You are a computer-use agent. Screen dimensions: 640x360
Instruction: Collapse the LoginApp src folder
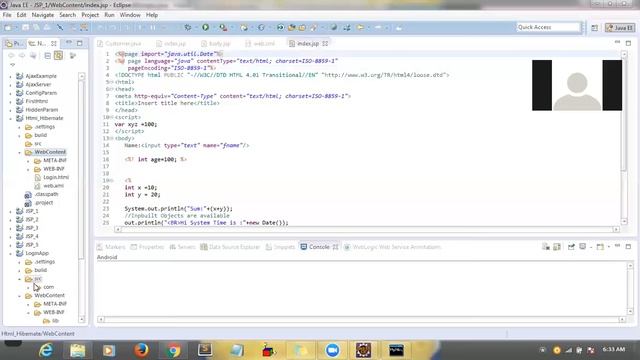pos(20,279)
